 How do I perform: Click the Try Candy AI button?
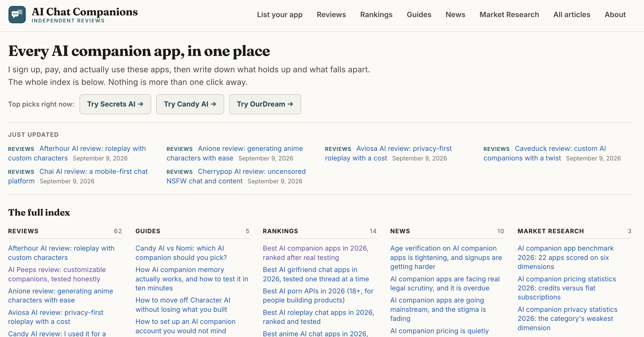[190, 104]
